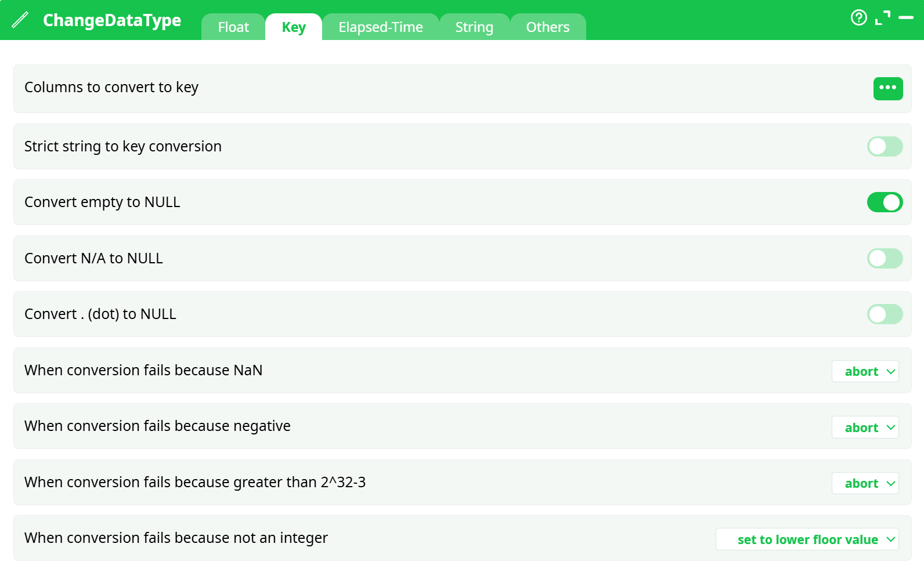The width and height of the screenshot is (924, 569).
Task: Toggle Convert . (dot) to NULL
Action: (884, 314)
